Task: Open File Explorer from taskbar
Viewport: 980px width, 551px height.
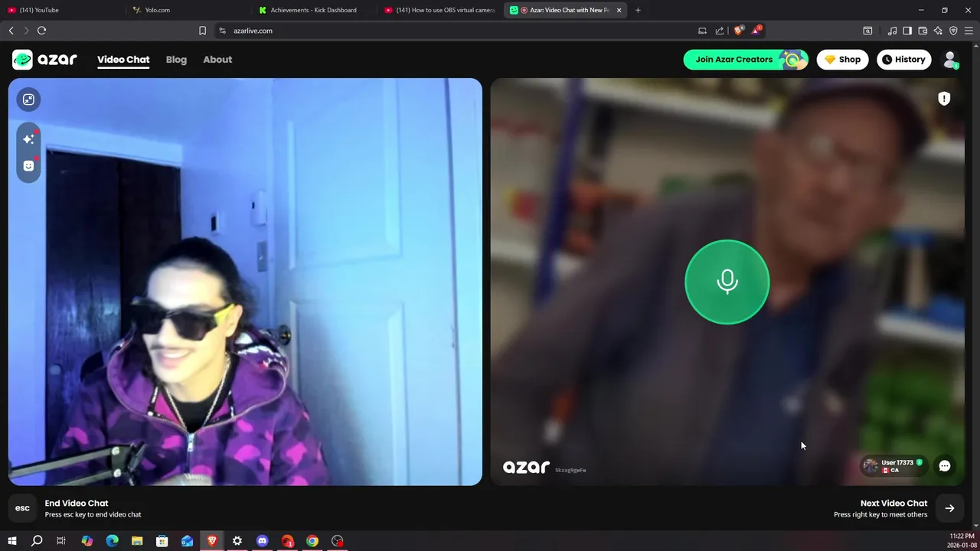Action: (137, 541)
